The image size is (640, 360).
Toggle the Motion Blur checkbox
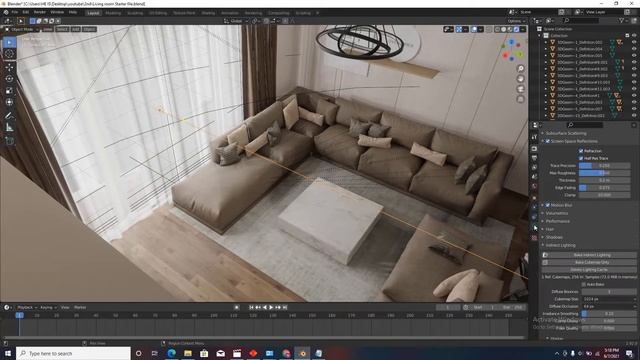point(548,205)
